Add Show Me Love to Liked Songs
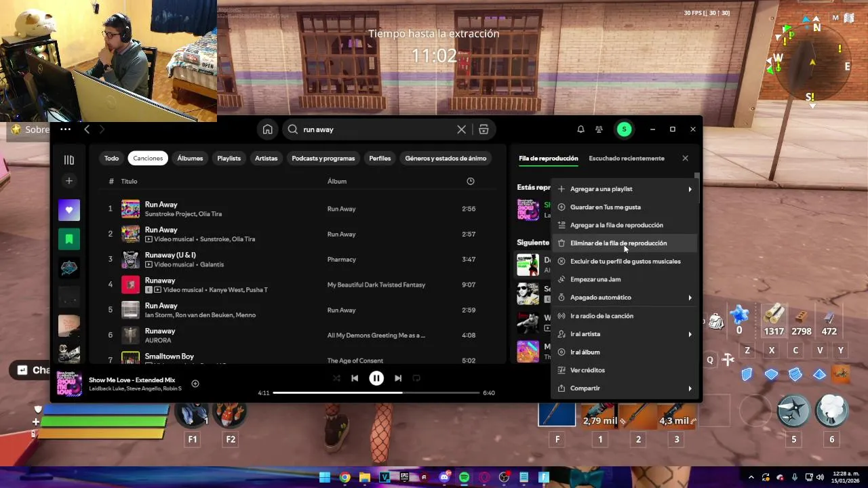Viewport: 868px width, 488px height. [195, 384]
